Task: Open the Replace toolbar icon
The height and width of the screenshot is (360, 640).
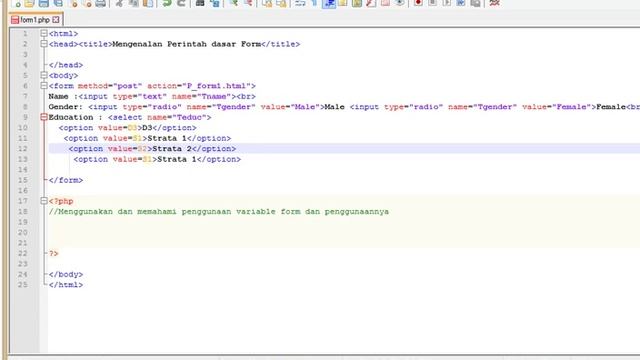Action: [215, 3]
